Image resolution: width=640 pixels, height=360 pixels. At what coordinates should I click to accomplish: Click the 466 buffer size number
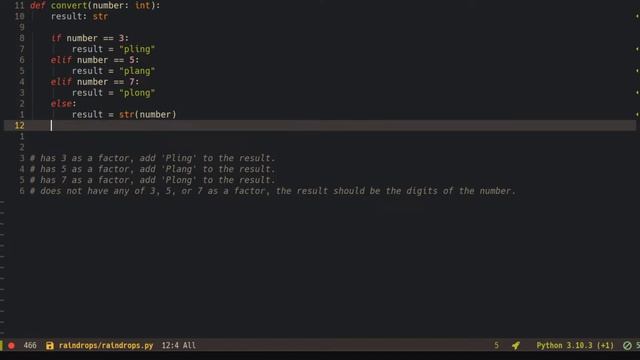pos(30,346)
